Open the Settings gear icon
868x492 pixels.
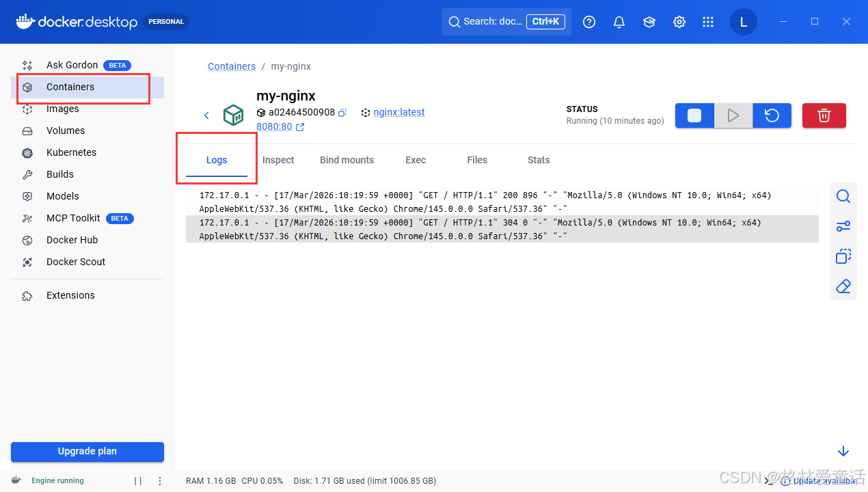[x=679, y=22]
